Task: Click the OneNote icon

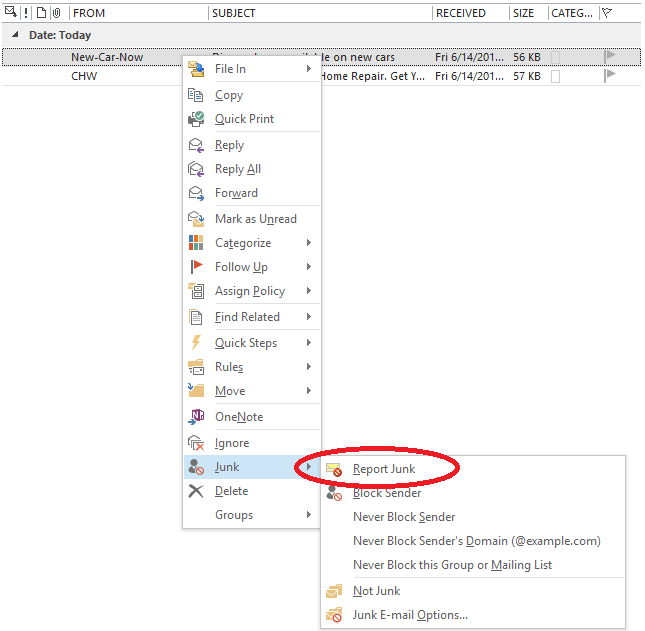Action: [196, 417]
